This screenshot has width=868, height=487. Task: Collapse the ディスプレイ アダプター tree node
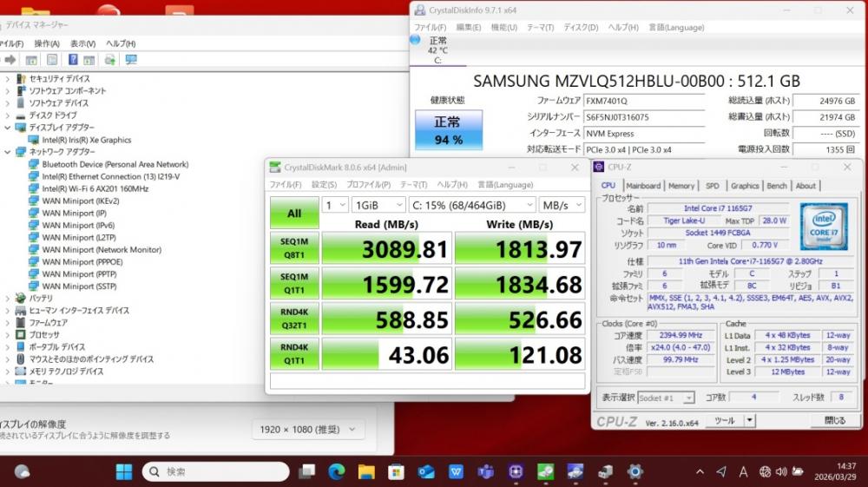click(x=8, y=128)
